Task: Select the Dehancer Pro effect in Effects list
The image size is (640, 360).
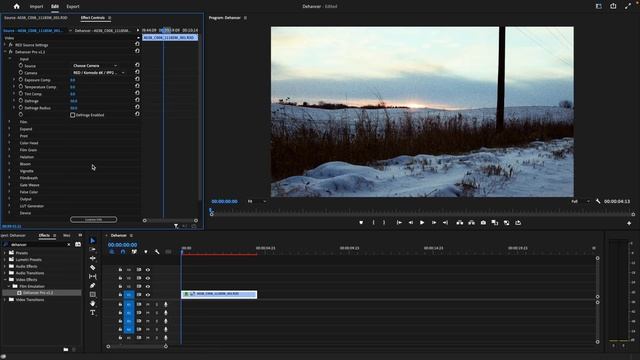Action: (x=38, y=293)
